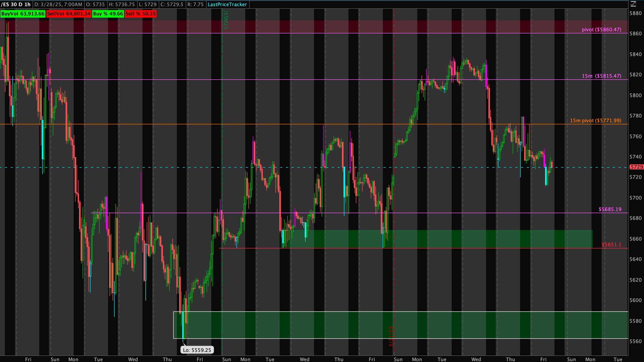Click the /ES 30 D 1h symbol label
Viewport: 644px width, 362px height.
(16, 5)
